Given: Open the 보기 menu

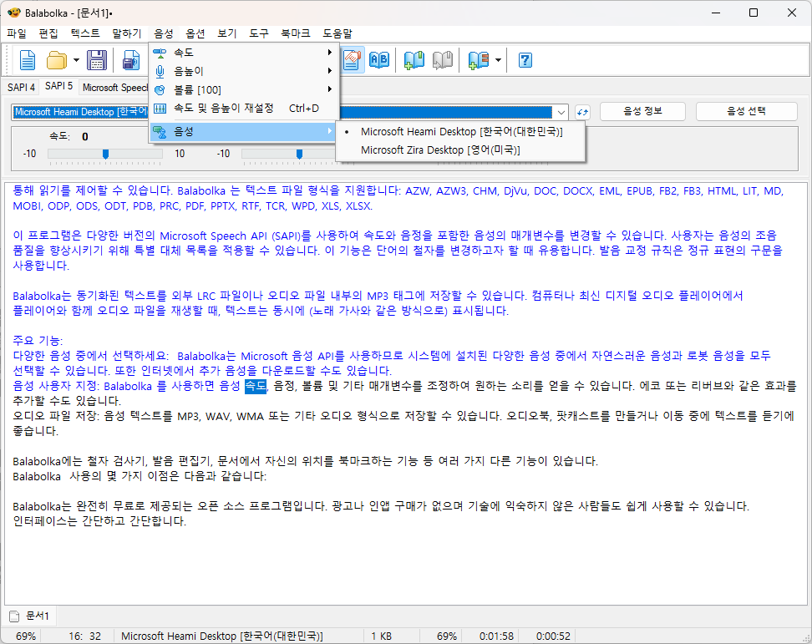Looking at the screenshot, I should pyautogui.click(x=227, y=33).
